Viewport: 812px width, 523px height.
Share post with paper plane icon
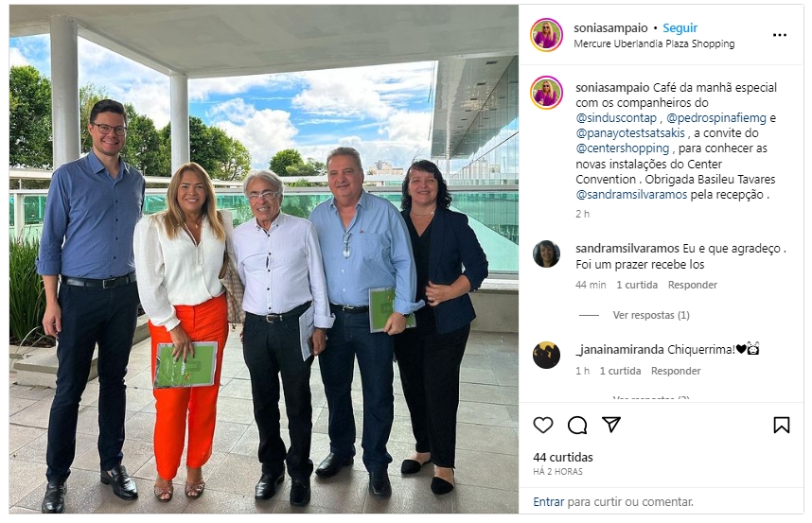click(x=611, y=425)
